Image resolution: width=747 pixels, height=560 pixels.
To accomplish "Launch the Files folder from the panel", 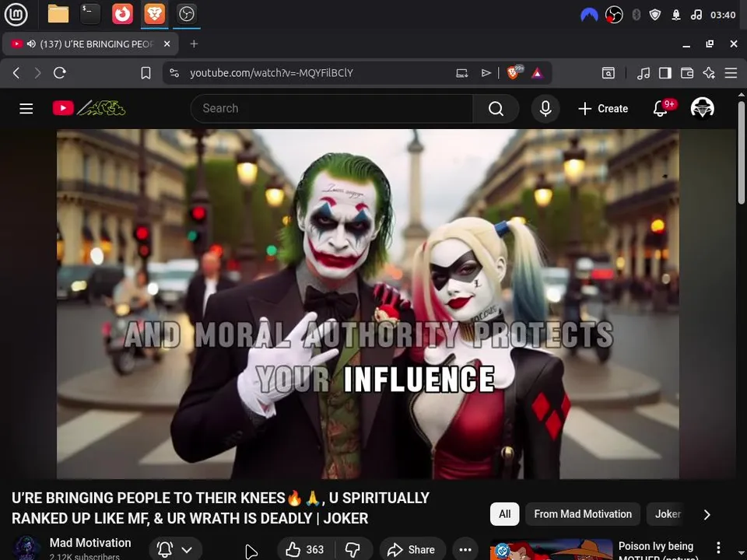I will click(58, 14).
